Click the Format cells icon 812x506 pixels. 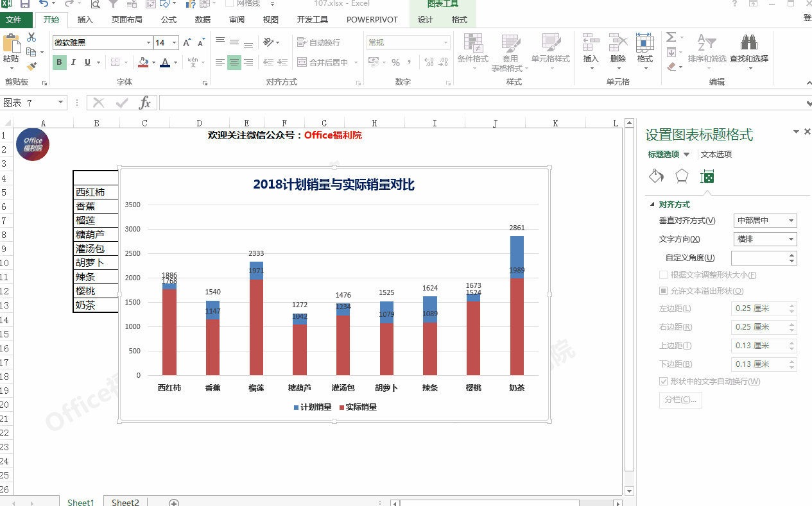644,43
